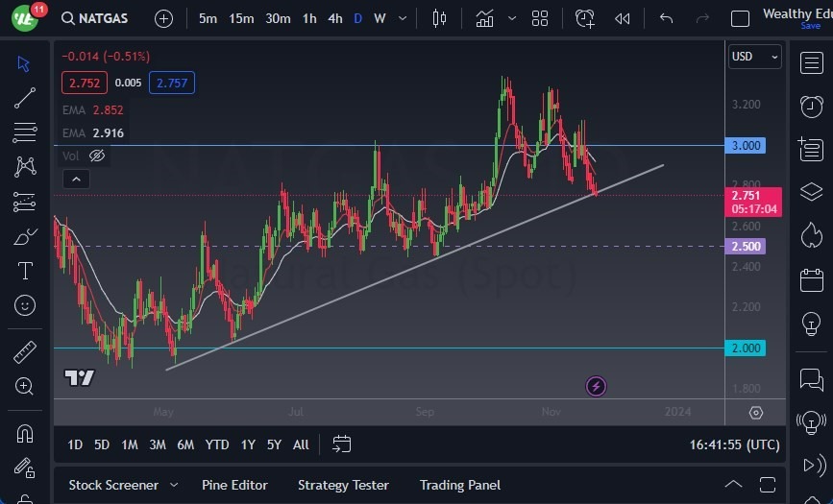Screen dimensions: 833x504
Task: Toggle the magnet snap mode
Action: click(x=25, y=434)
